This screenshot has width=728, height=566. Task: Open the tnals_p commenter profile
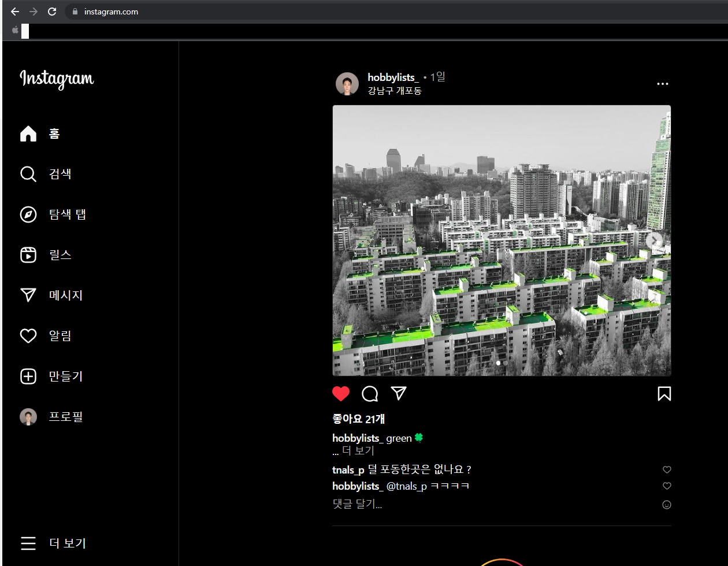(348, 470)
